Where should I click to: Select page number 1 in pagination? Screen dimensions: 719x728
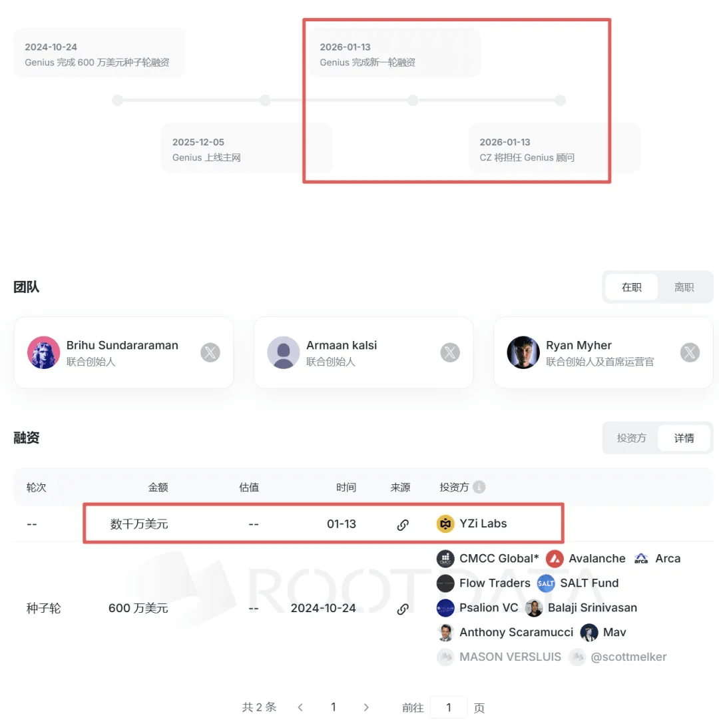pyautogui.click(x=334, y=707)
